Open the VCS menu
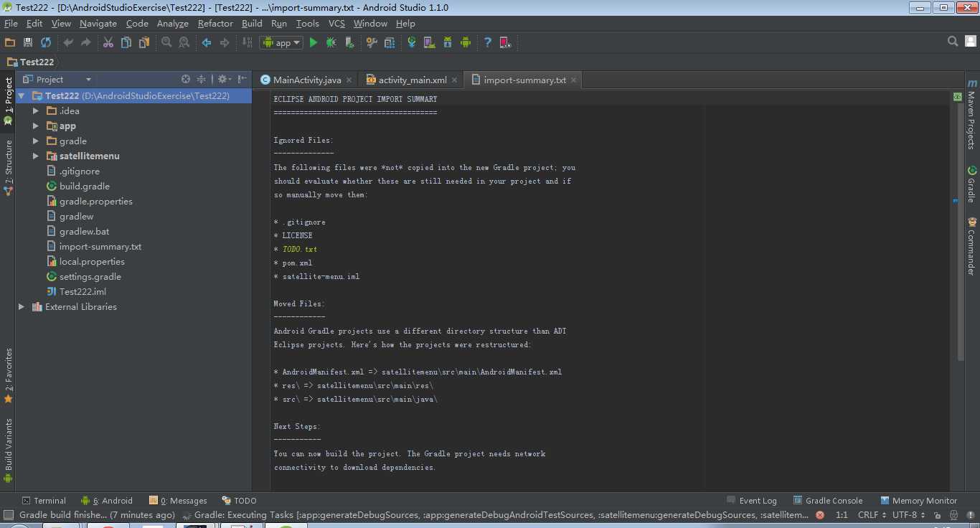 point(336,23)
